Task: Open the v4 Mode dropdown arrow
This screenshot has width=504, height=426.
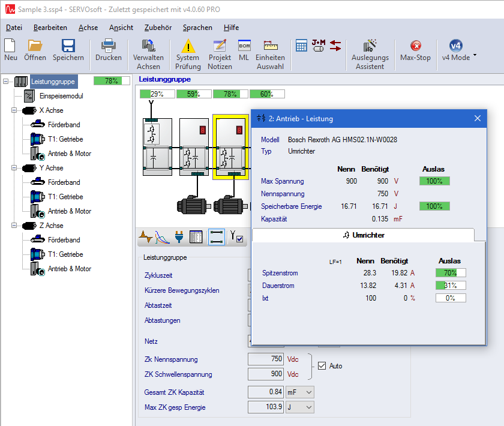Action: pos(475,55)
